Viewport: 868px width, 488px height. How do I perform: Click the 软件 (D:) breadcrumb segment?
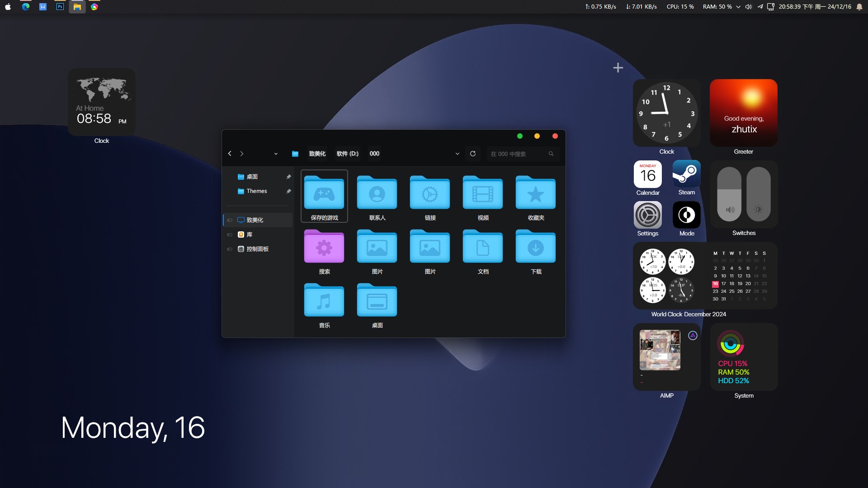pyautogui.click(x=347, y=154)
